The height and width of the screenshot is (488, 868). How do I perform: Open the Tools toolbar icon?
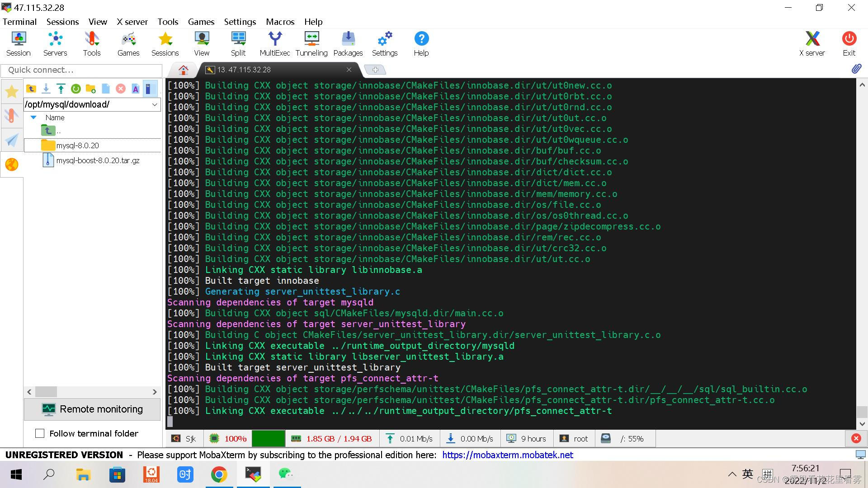(x=92, y=44)
